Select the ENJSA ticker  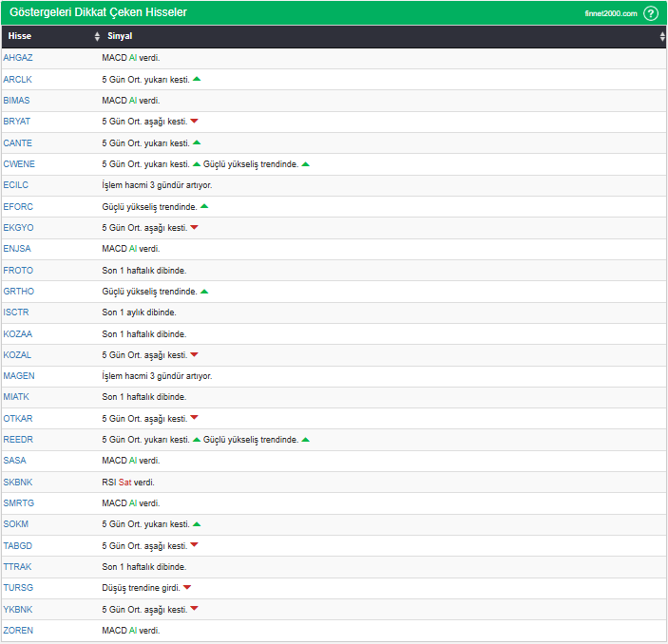17,248
